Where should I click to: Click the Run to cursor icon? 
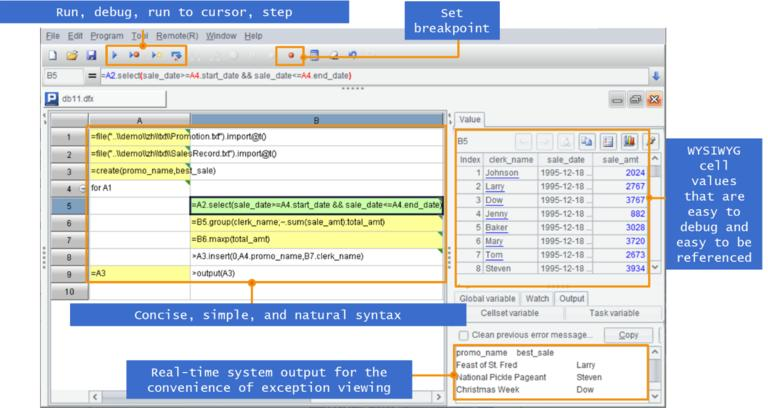[155, 56]
